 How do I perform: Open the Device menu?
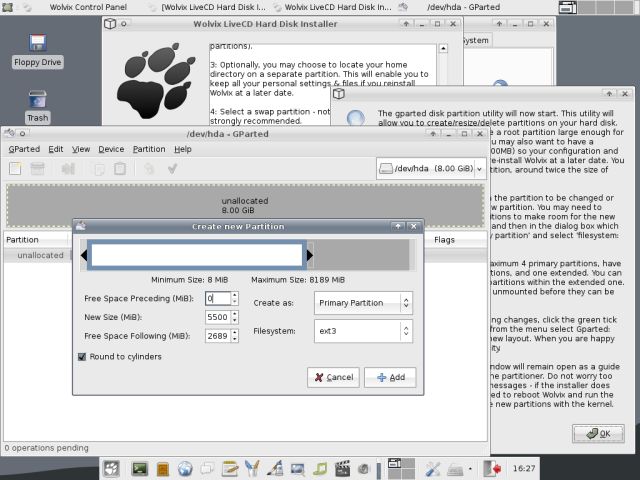(111, 149)
